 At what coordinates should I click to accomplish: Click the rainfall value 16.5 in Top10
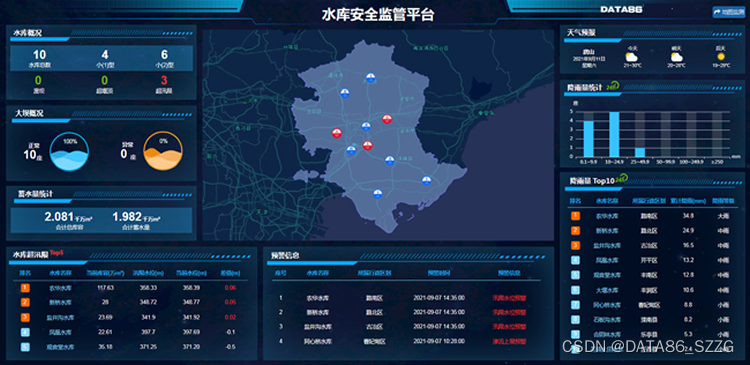point(688,245)
